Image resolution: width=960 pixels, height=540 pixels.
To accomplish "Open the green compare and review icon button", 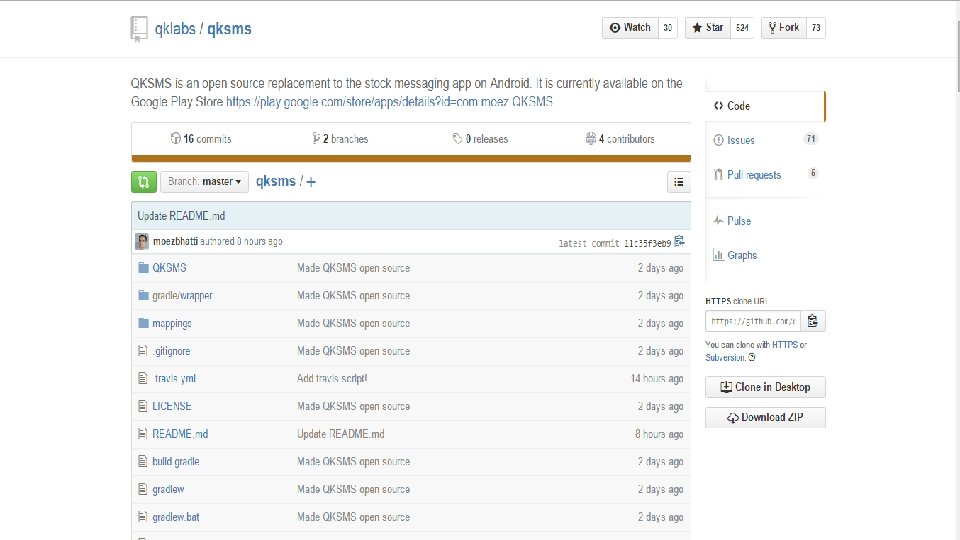I will 144,182.
